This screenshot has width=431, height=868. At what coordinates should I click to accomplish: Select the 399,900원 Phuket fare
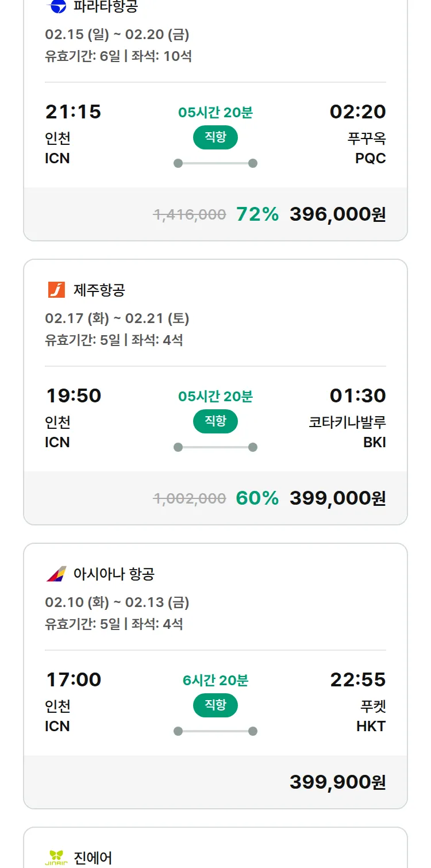[337, 782]
